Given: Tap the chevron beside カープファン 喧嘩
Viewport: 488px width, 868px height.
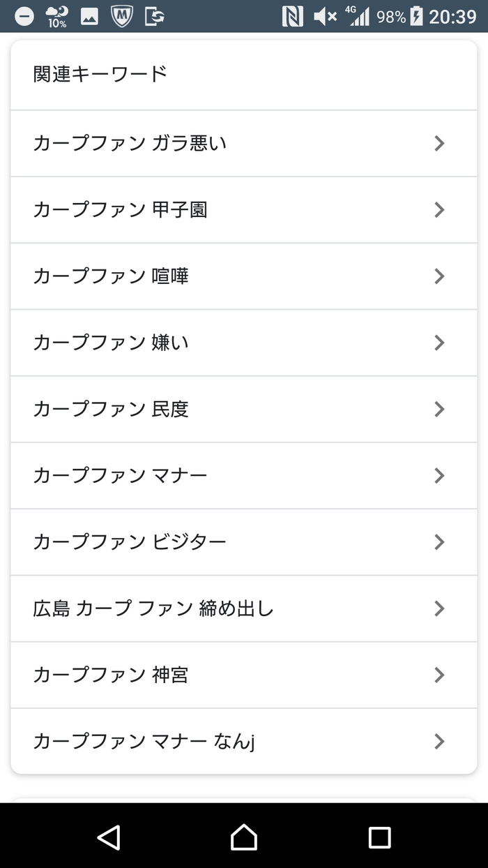Looking at the screenshot, I should (x=439, y=276).
